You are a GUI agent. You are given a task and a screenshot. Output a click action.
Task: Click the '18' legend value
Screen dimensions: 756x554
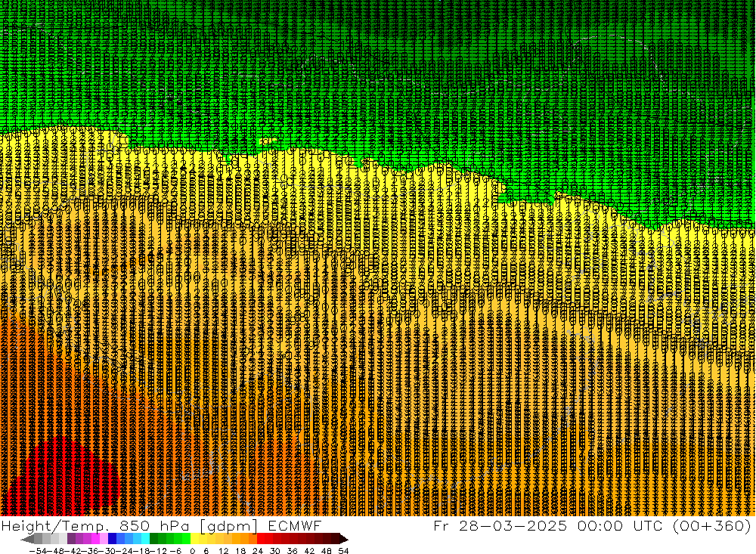240,551
